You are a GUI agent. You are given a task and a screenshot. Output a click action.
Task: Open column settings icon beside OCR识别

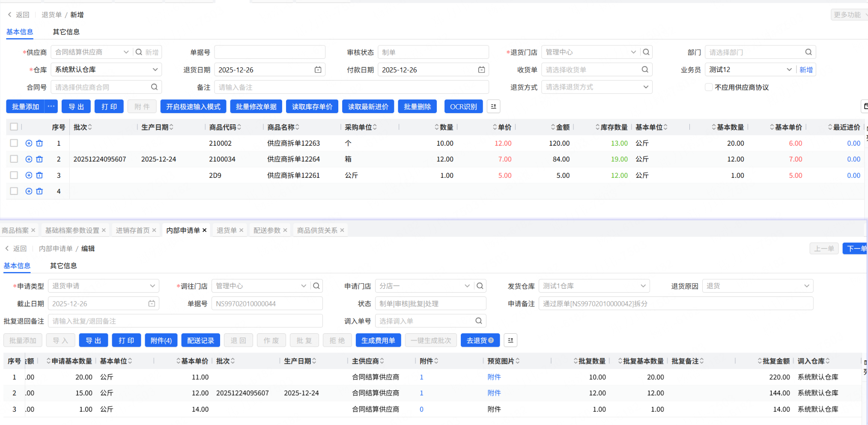(x=493, y=107)
